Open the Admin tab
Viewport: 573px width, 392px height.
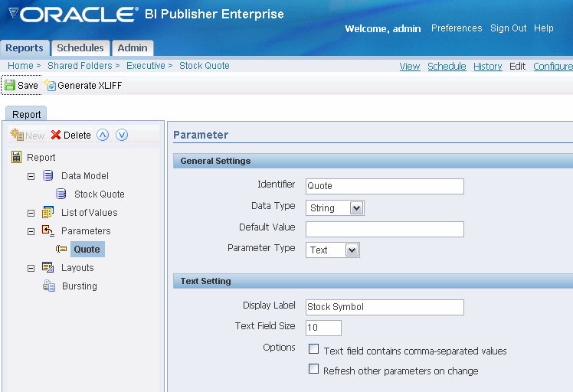click(x=133, y=48)
